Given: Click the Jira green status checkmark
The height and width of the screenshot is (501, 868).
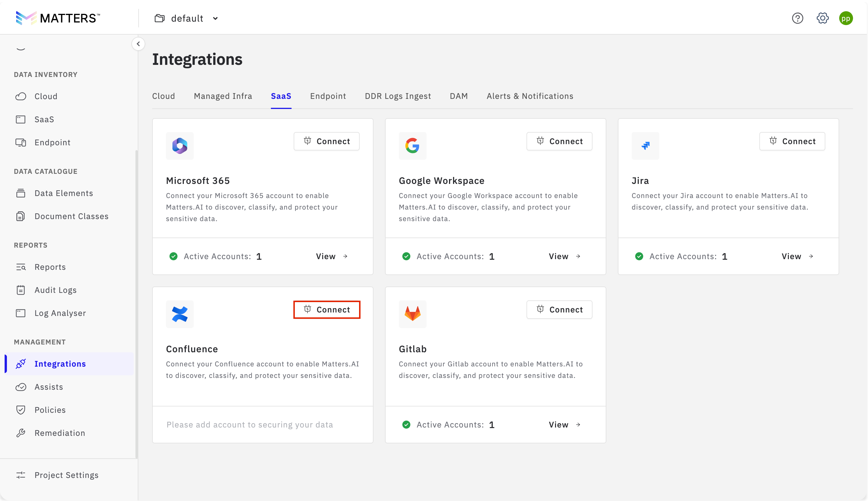Looking at the screenshot, I should (639, 256).
